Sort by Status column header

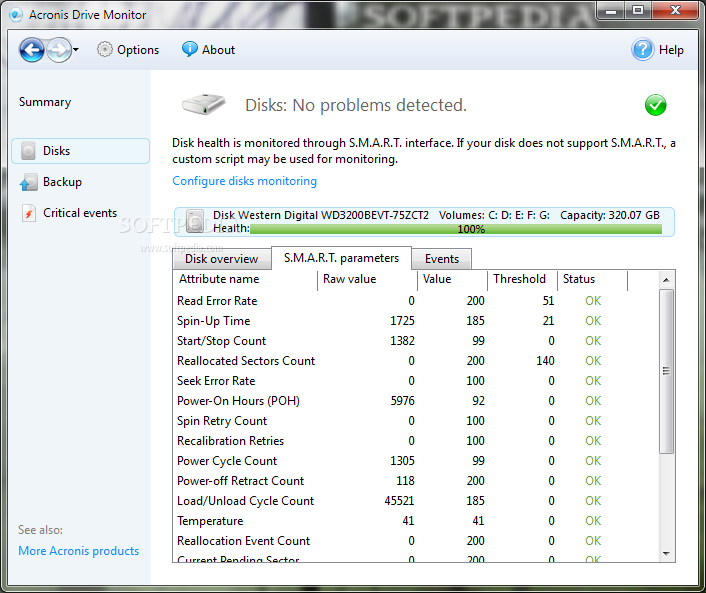(592, 279)
